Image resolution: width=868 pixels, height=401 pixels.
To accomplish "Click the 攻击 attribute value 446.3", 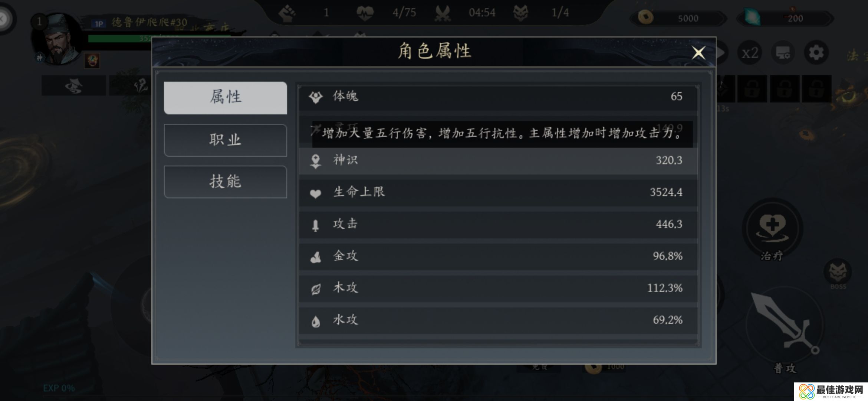I will click(669, 224).
